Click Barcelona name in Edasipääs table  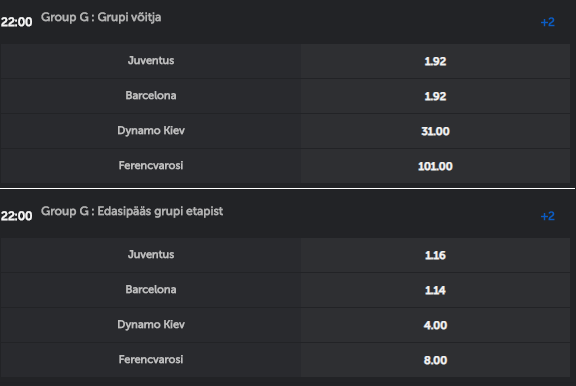151,289
